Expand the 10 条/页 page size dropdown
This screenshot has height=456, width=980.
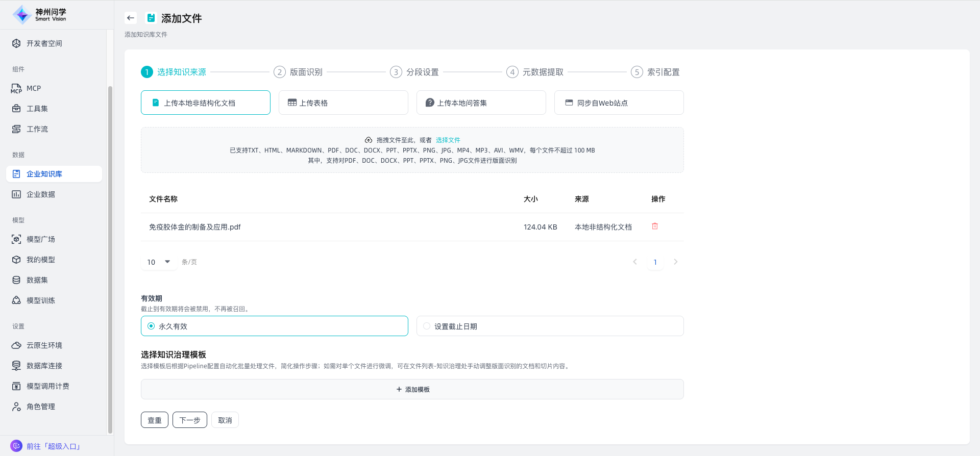pos(159,262)
